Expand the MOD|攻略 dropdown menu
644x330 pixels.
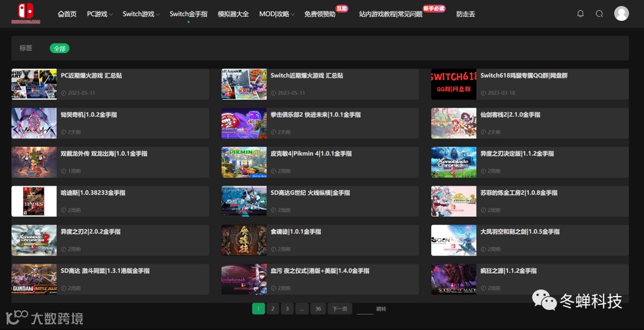point(277,14)
